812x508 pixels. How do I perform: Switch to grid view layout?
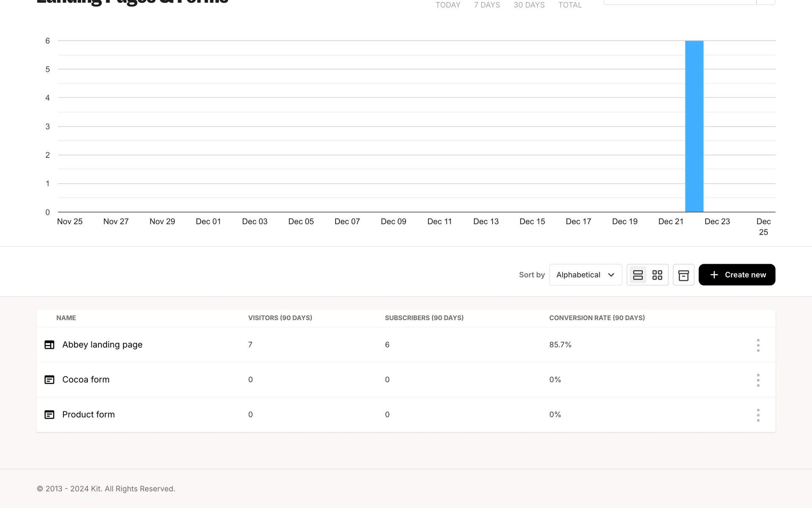pyautogui.click(x=657, y=275)
